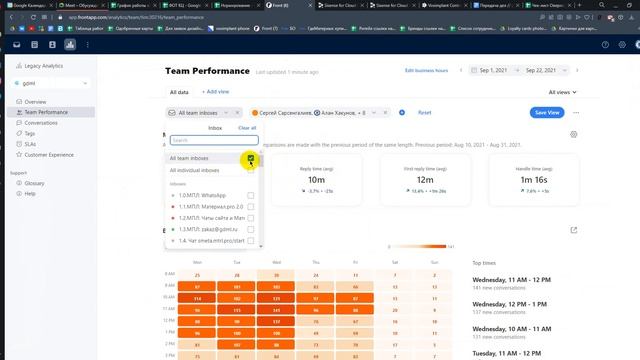Click the Monday 10 AM heatmap cell

(197, 298)
